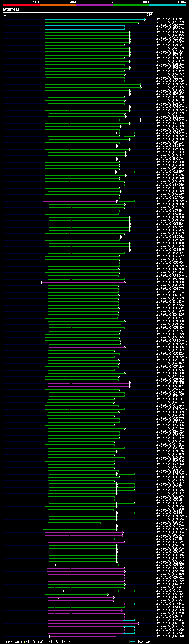The width and height of the screenshot is (189, 644).
Task: Click the red ~20% identity legend bar
Action: (x=21, y=5)
